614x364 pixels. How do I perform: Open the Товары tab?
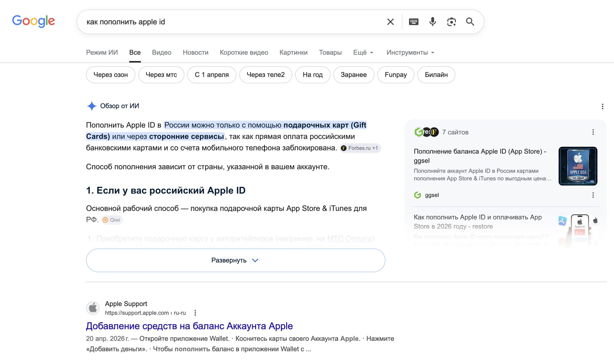330,53
